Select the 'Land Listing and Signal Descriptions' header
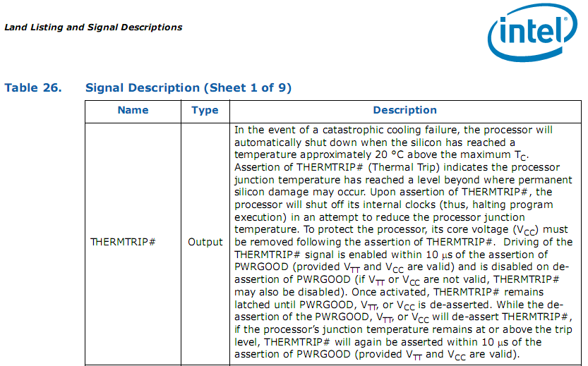The width and height of the screenshot is (588, 366). pyautogui.click(x=93, y=28)
